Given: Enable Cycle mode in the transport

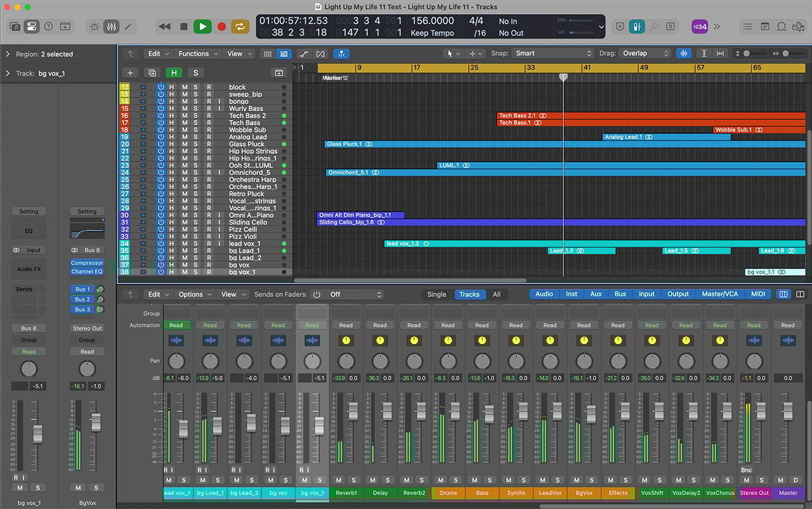Looking at the screenshot, I should (x=240, y=27).
